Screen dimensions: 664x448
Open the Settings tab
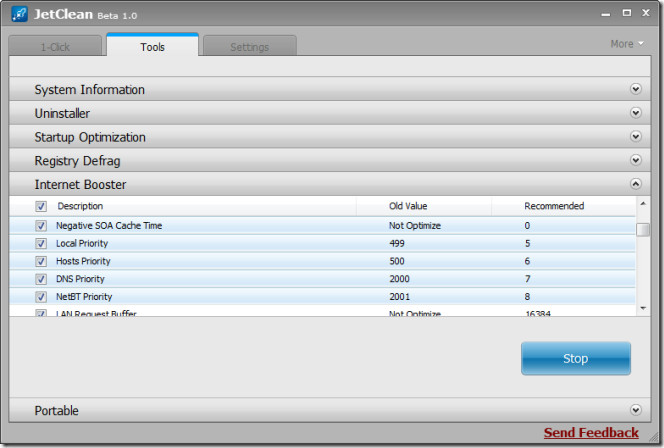tap(249, 47)
